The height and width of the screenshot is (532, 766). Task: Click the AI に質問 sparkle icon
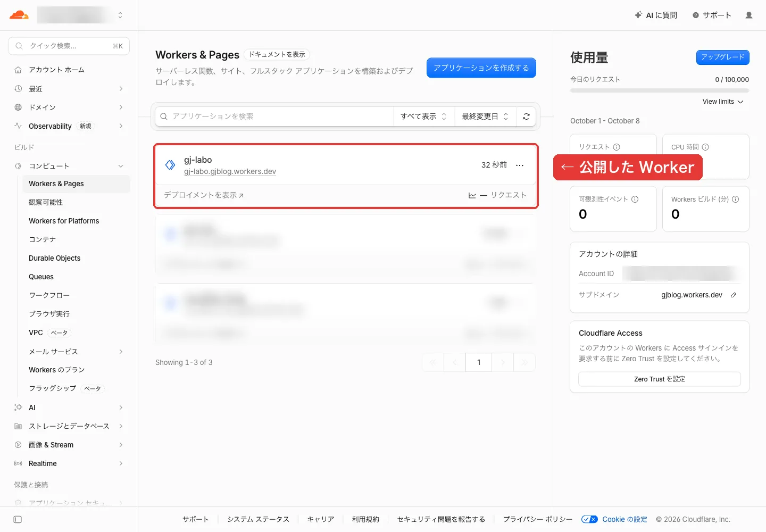638,15
